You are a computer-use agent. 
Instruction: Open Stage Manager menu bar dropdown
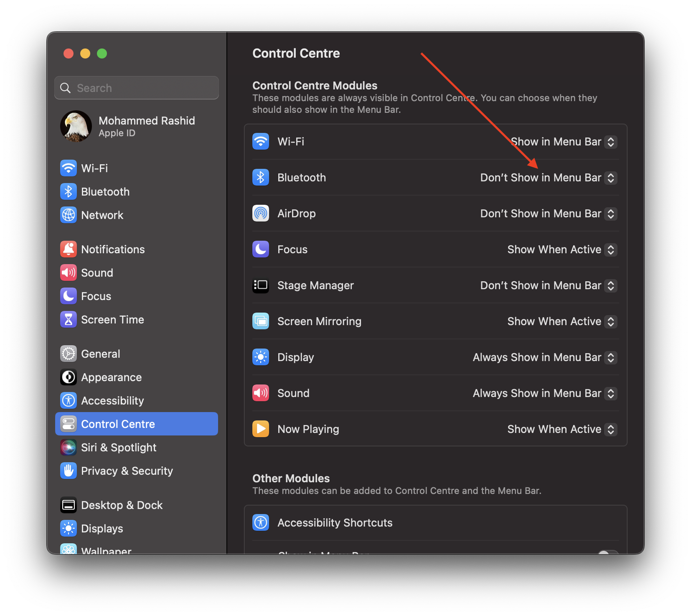tap(610, 286)
